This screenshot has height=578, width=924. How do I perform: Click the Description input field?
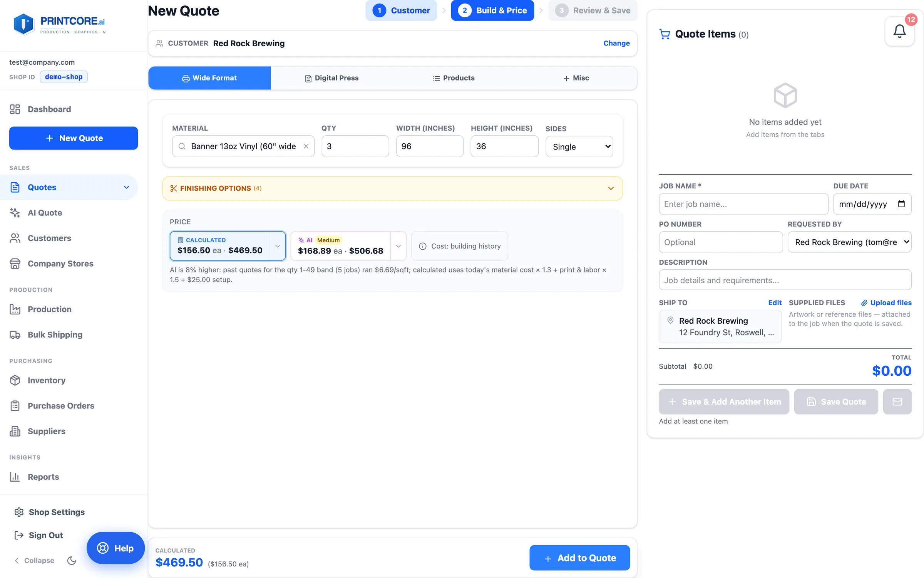click(785, 280)
